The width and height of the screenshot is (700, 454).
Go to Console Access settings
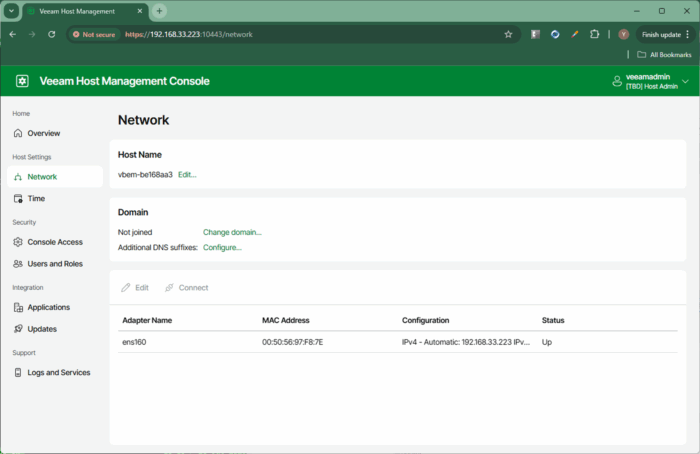tap(48, 242)
